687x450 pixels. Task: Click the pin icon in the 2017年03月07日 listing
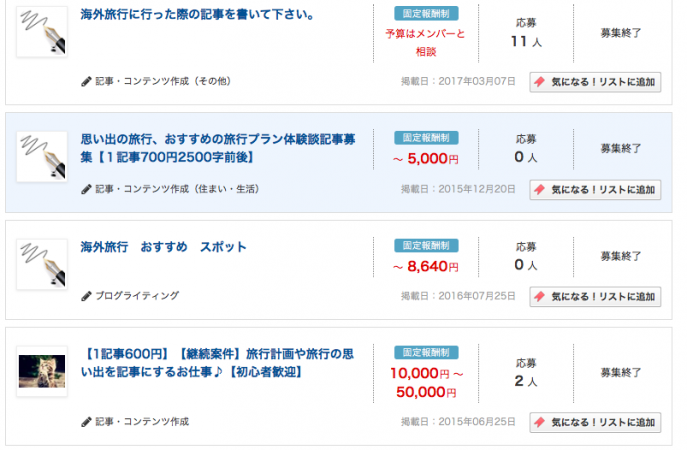click(539, 82)
